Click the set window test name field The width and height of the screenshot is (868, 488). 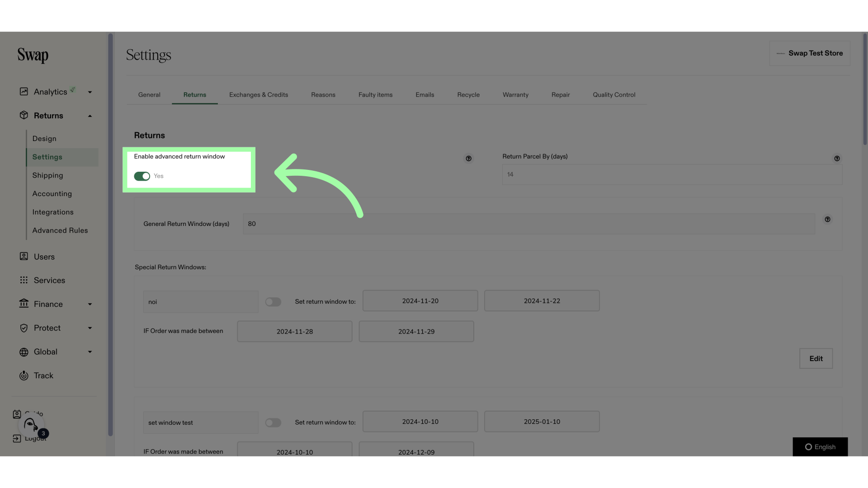[x=201, y=422]
